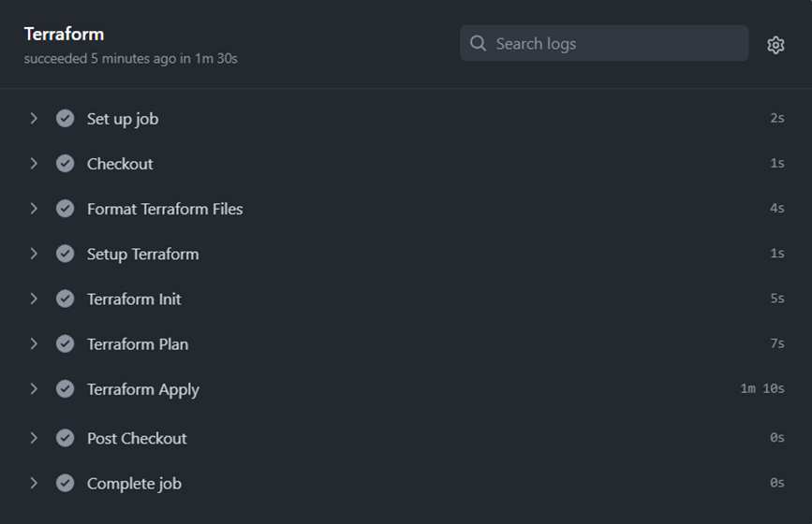The height and width of the screenshot is (524, 812).
Task: Click into the Search logs field
Action: pos(604,43)
